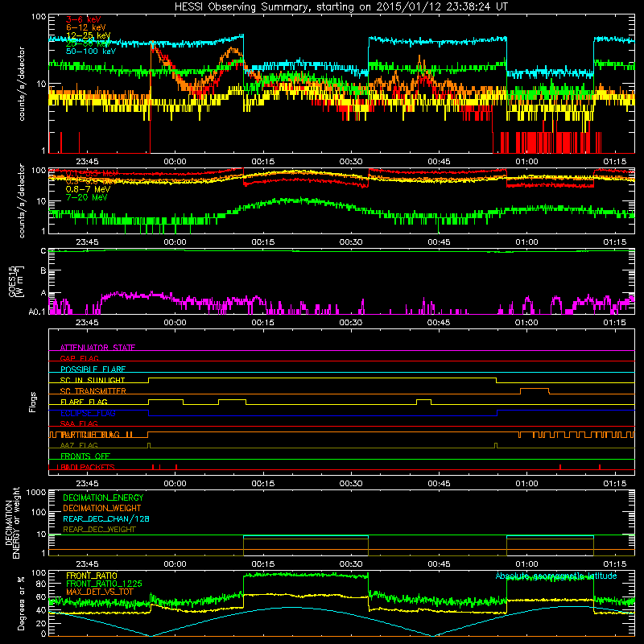Click the BAD_PACKETS flag label
This screenshot has width=644, height=644.
coord(86,467)
